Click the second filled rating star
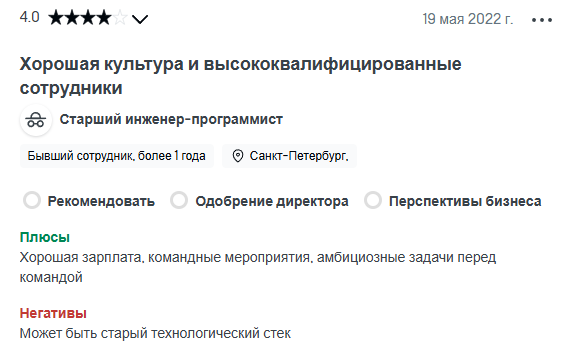This screenshot has width=580, height=363. coord(72,18)
